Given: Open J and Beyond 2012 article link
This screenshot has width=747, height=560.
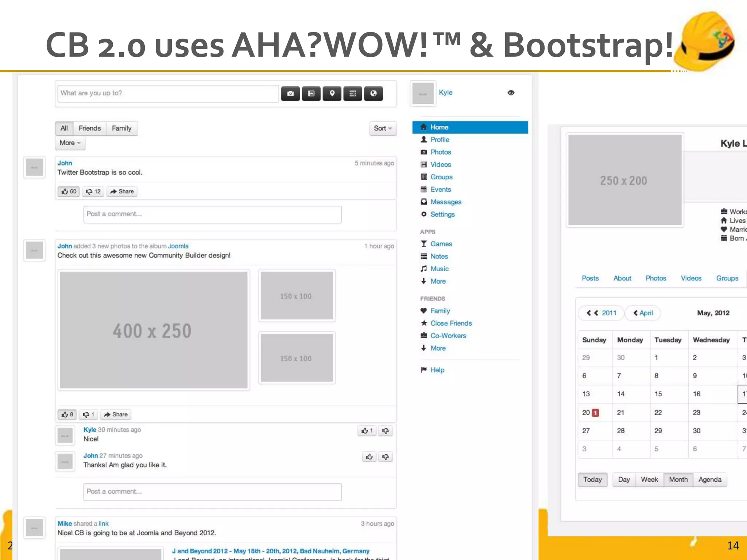Looking at the screenshot, I should (x=271, y=551).
